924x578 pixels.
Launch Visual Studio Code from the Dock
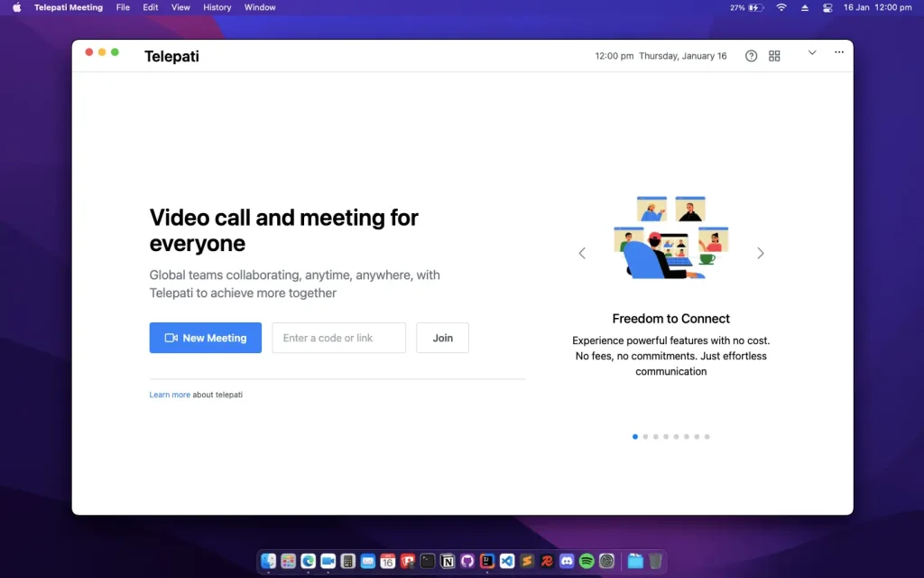(x=506, y=561)
